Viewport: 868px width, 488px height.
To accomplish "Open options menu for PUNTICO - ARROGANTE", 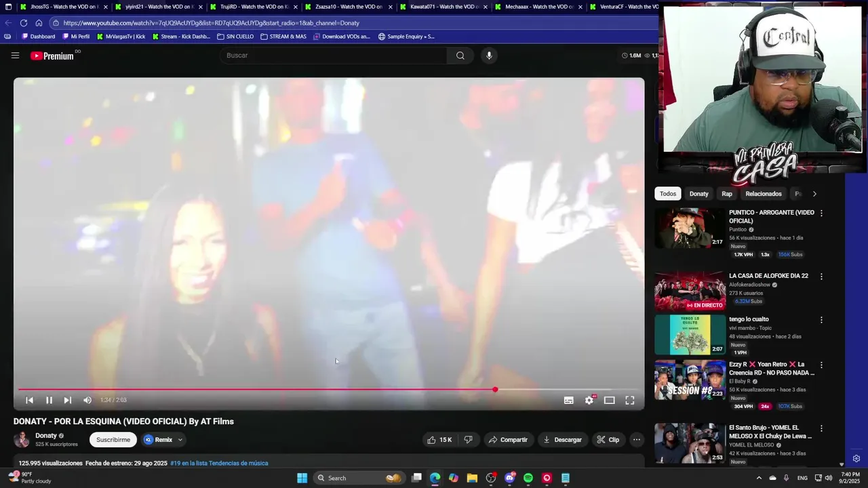I will click(821, 213).
